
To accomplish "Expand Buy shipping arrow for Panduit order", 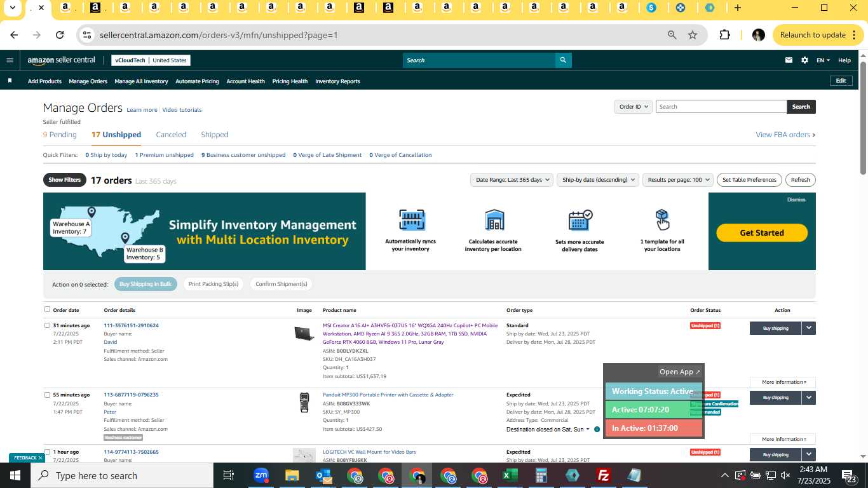I will click(808, 398).
